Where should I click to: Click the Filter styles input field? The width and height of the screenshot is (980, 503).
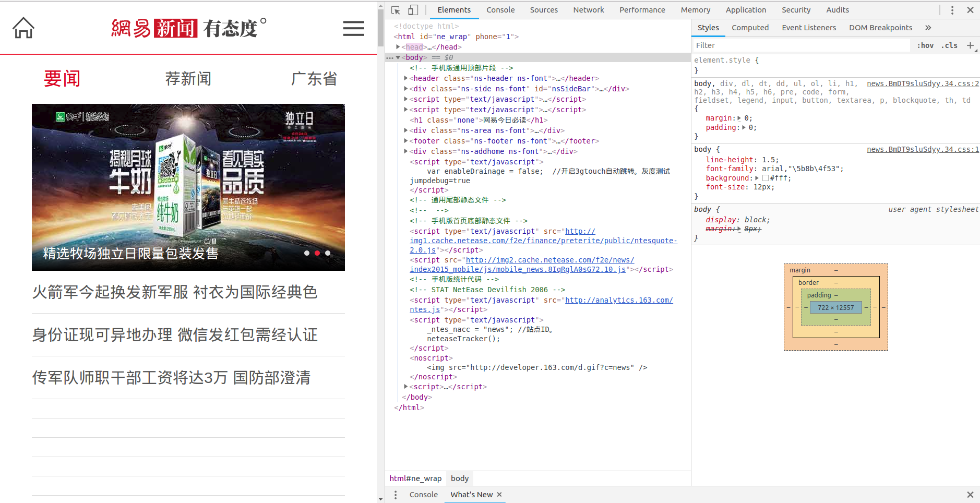(801, 45)
